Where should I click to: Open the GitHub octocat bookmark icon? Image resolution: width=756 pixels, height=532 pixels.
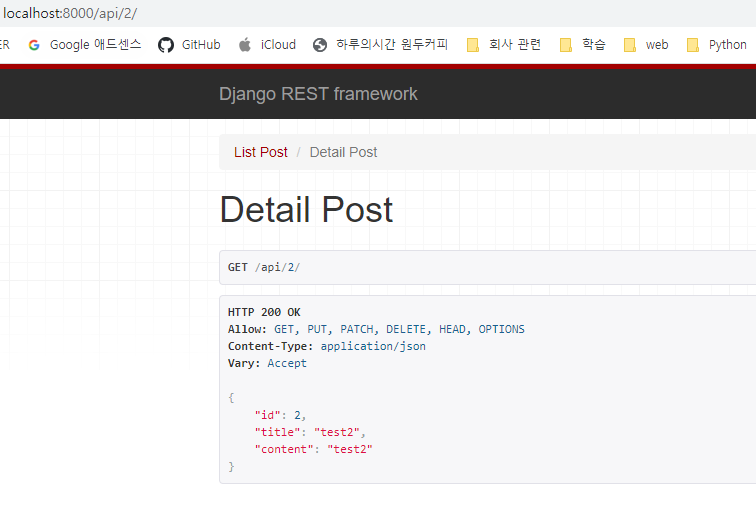coord(166,45)
